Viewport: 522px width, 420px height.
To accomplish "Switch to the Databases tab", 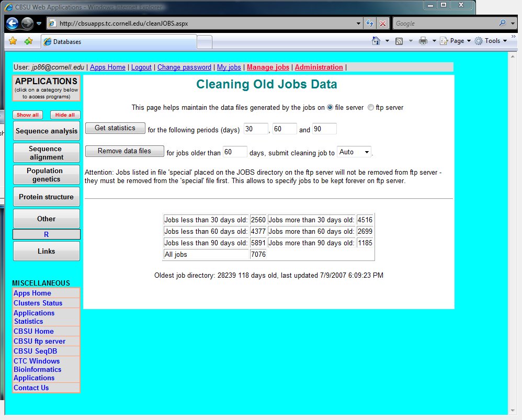I will click(x=118, y=42).
